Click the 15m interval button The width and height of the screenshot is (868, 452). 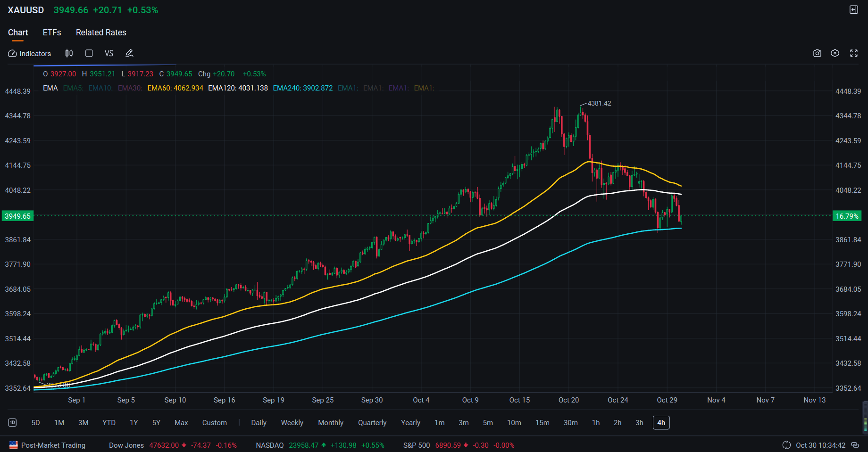point(542,423)
